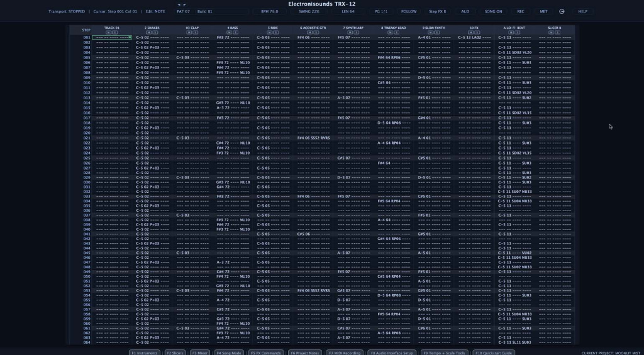Open F7 MIDI Recording
This screenshot has width=644, height=355.
345,353
